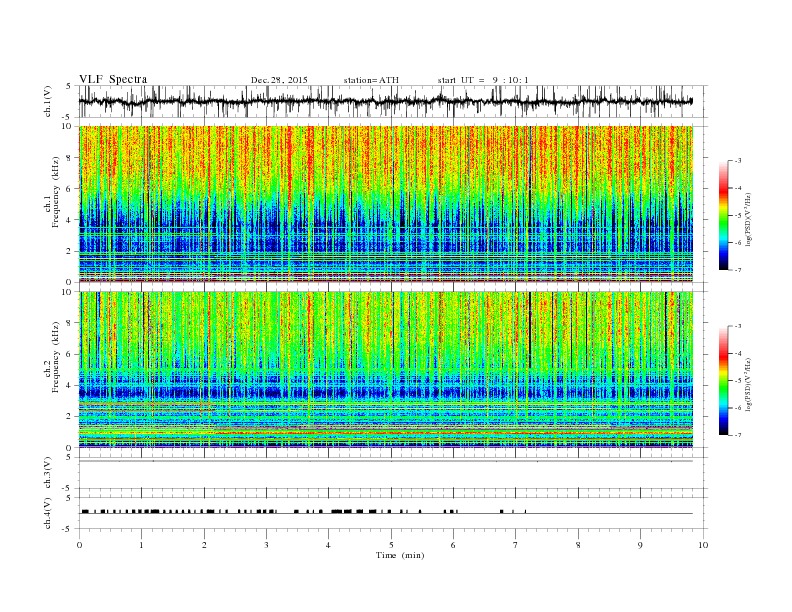This screenshot has width=792, height=612.
Task: Select the date text "Dec. 28, 2015"
Action: [279, 80]
